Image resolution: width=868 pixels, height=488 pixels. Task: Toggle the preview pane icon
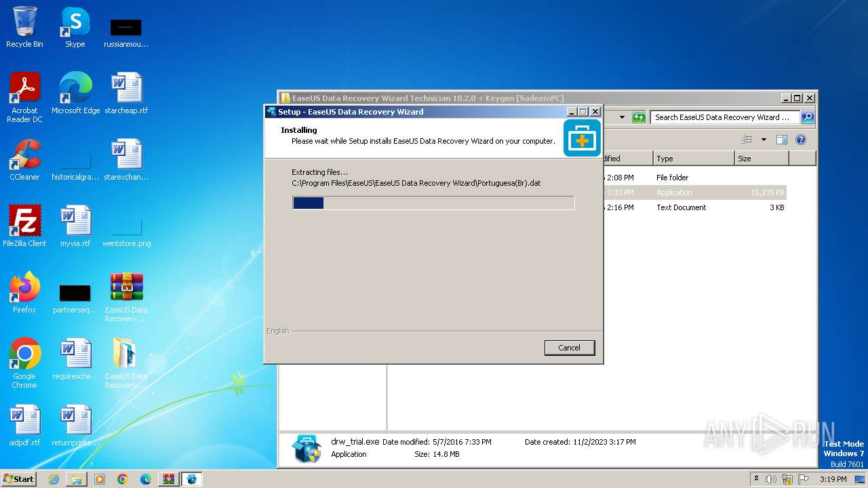point(782,140)
